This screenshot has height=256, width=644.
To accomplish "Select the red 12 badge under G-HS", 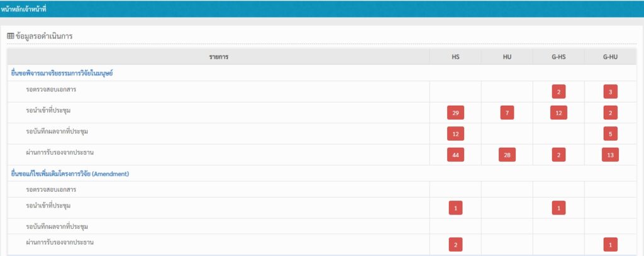I will [558, 113].
